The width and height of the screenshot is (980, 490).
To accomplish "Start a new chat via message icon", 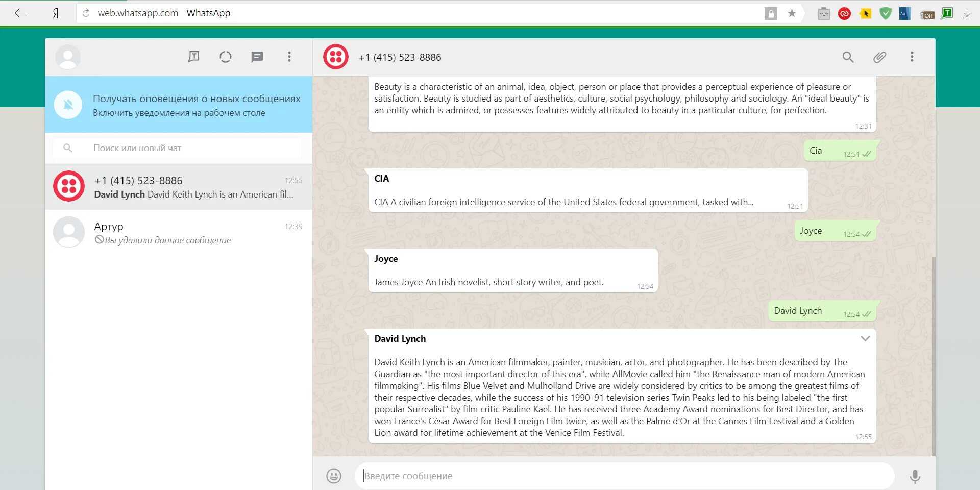I will (257, 57).
